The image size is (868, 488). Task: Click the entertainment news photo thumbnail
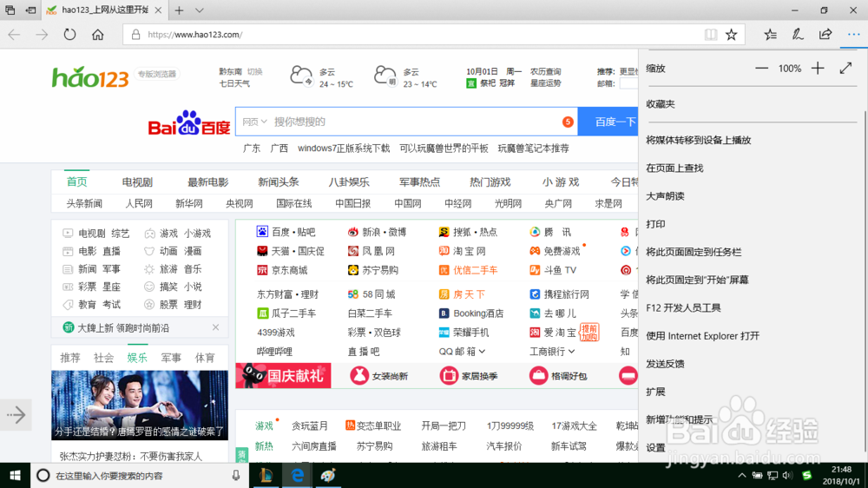(x=140, y=405)
